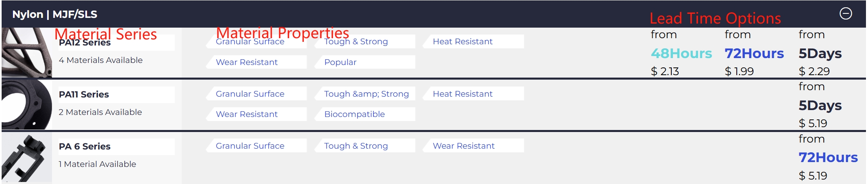This screenshot has width=868, height=184.
Task: Open the PA 6 Series material link
Action: coord(85,147)
